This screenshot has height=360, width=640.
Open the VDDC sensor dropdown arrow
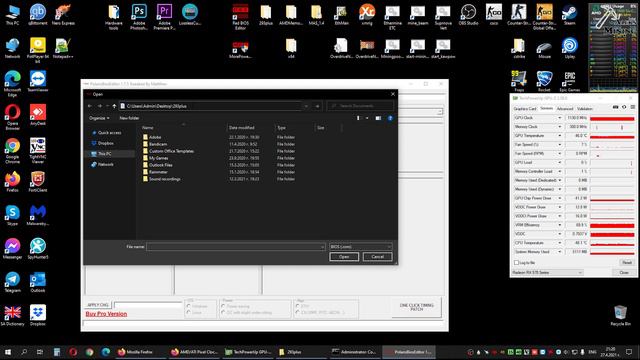(560, 234)
